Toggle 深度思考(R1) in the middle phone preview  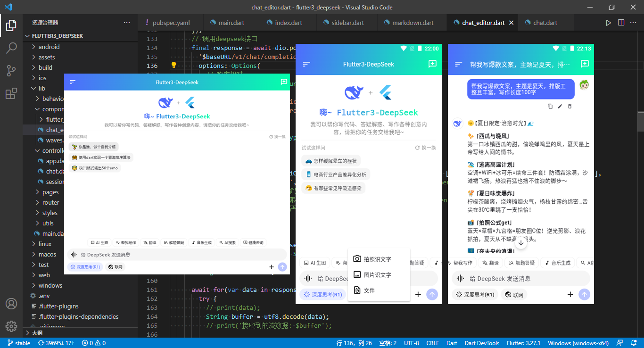(323, 295)
